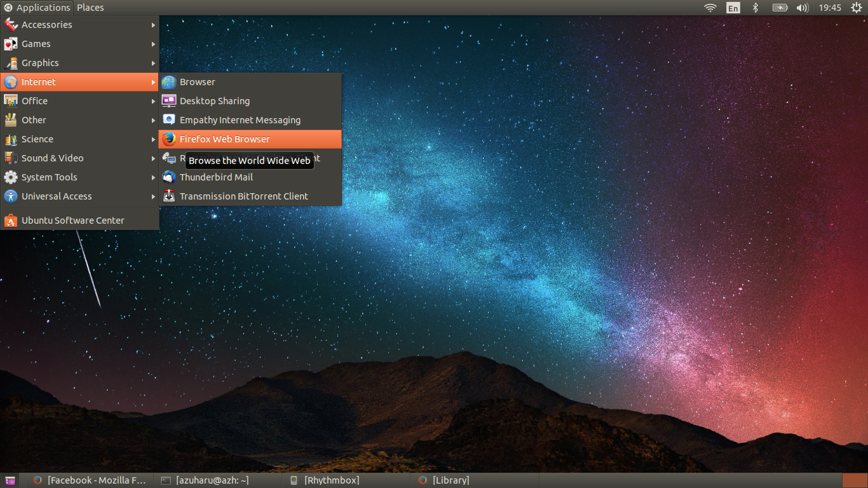Choose Desktop Sharing from Internet submenu
Viewport: 868px width, 488px height.
click(250, 101)
